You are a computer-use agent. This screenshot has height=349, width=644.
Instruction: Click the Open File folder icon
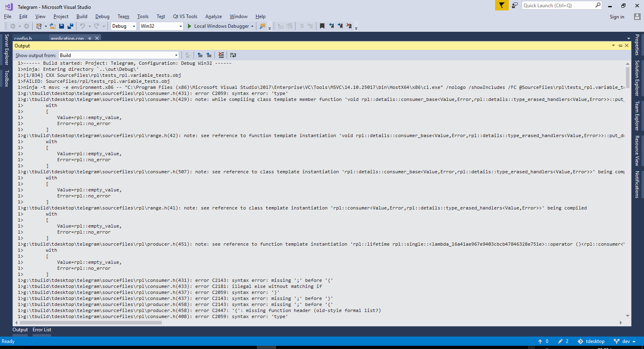coord(52,26)
